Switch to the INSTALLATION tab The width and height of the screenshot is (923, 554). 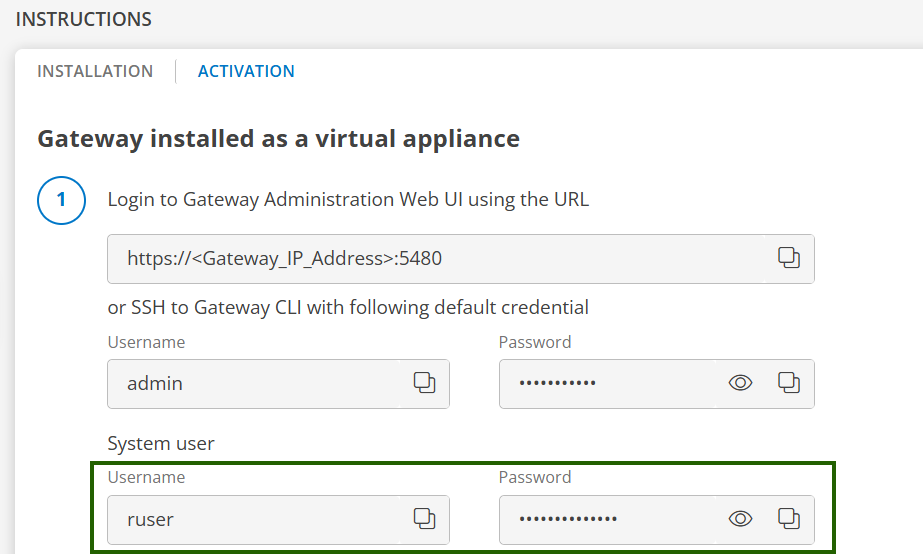pos(95,71)
